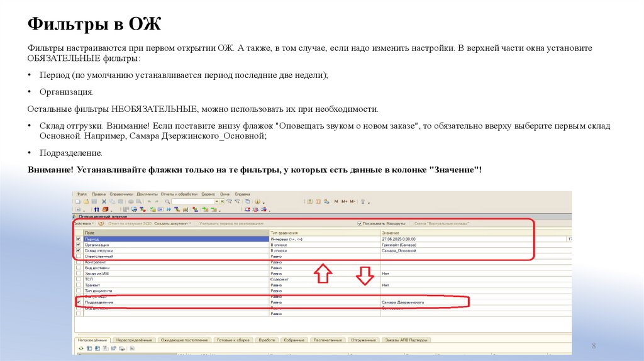Switch to the Отгруженные tab
This screenshot has height=361, width=644.
pyautogui.click(x=364, y=340)
